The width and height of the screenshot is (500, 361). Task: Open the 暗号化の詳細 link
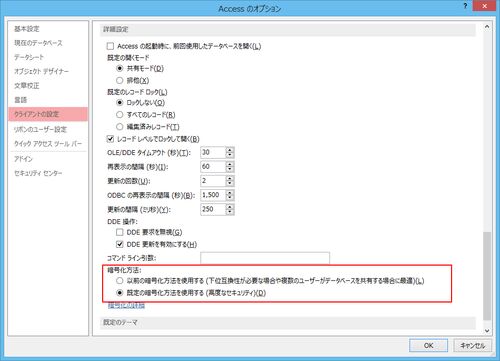click(126, 305)
